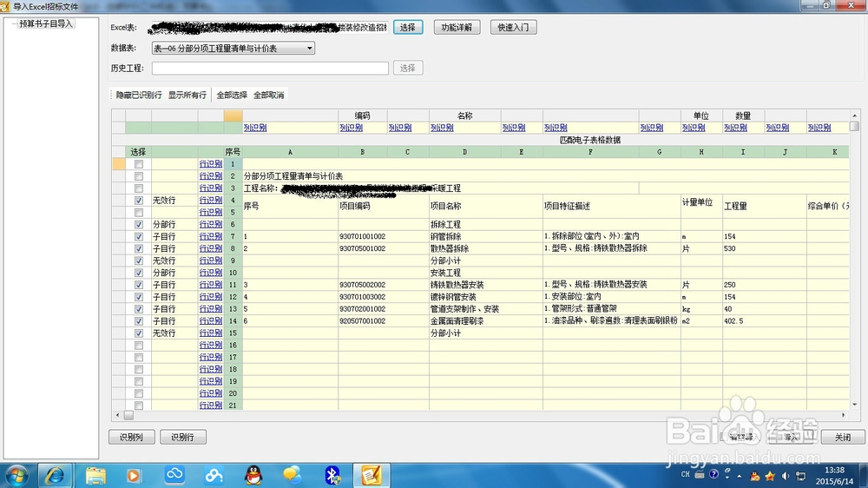Click the volume speaker tray icon
This screenshot has width=868, height=488.
[x=786, y=476]
